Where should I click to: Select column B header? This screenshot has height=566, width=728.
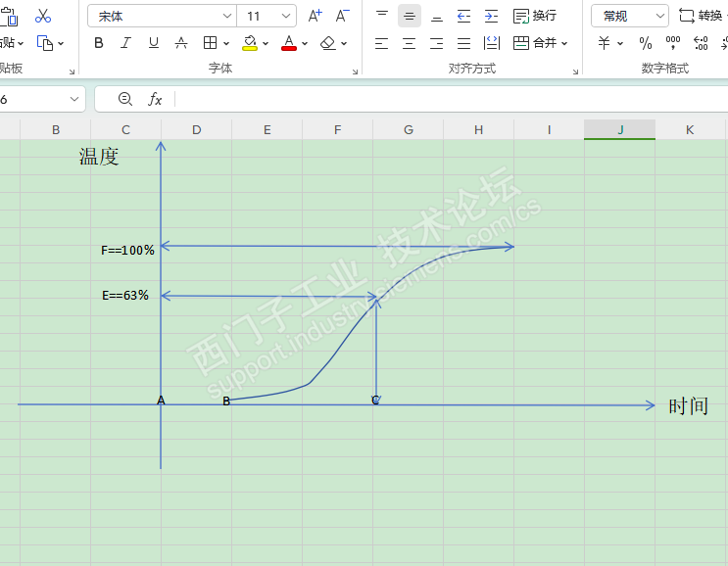56,129
